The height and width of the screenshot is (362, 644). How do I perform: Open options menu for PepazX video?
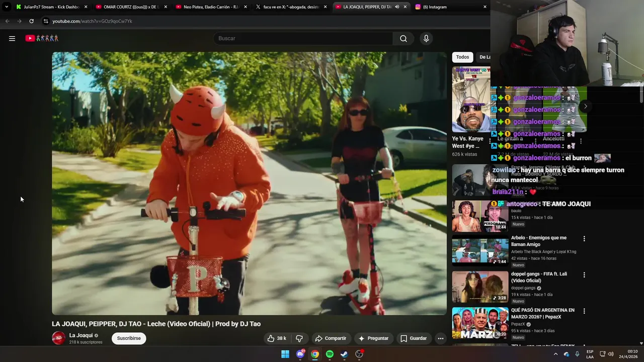584,311
